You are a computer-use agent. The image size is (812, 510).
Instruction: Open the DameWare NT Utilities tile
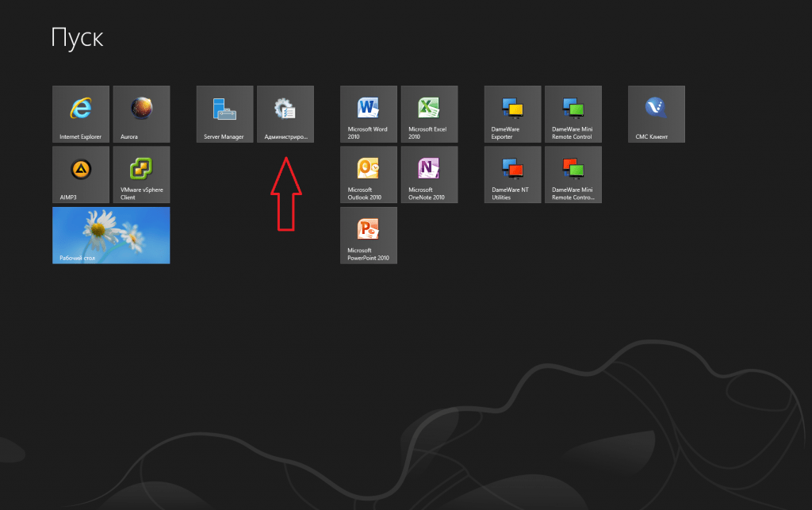[513, 174]
